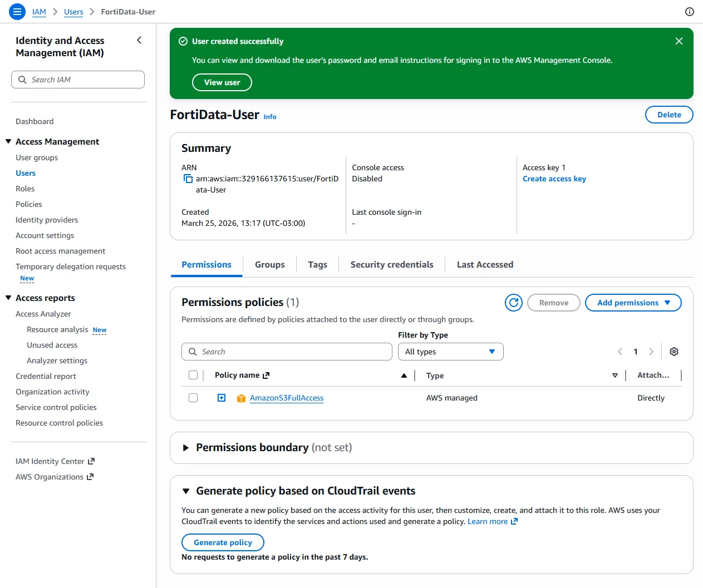Open Dashboard in the side navigation
Viewport: 703px width, 588px height.
click(35, 121)
